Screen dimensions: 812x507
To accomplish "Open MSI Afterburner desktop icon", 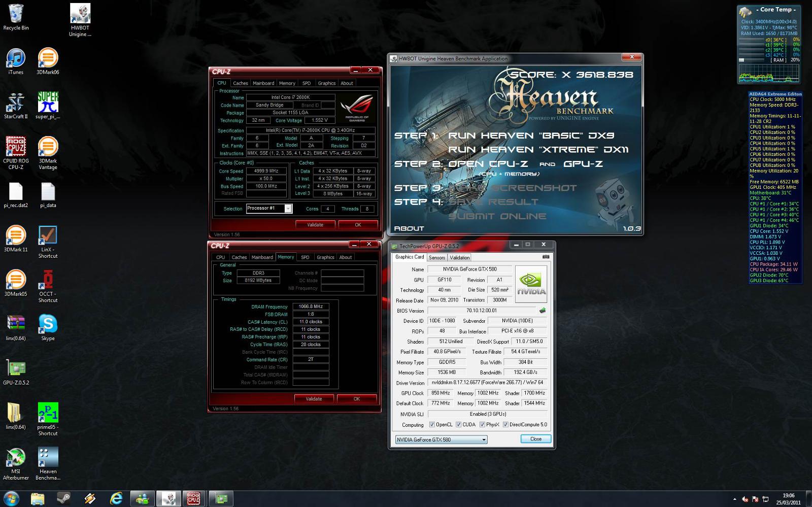I will [16, 463].
